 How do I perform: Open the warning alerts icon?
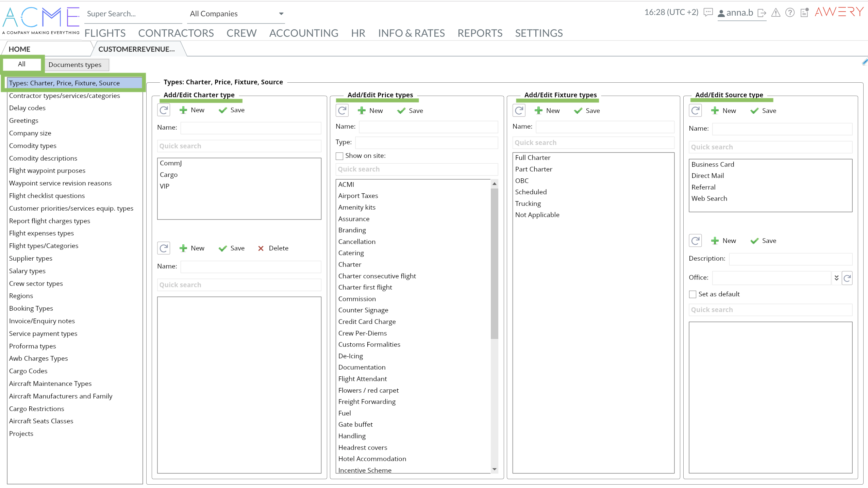point(775,13)
